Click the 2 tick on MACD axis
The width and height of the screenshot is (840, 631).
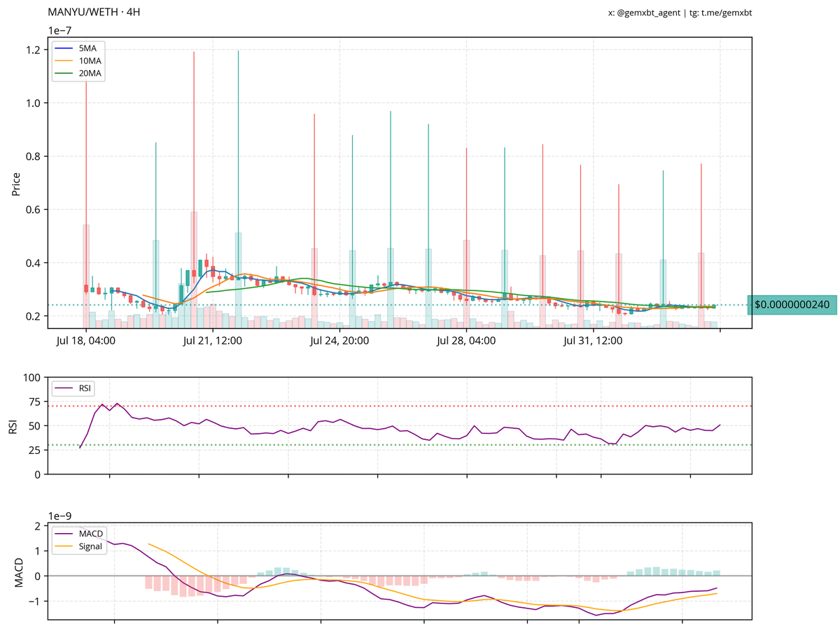(x=38, y=525)
